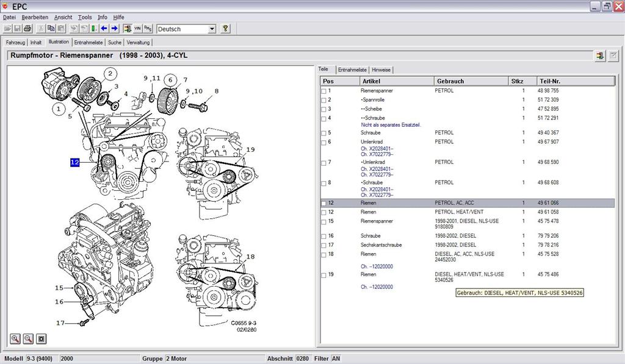Viewport: 625px width, 364px height.
Task: Check the box for Pos 1 Riemenspanner
Action: (323, 91)
